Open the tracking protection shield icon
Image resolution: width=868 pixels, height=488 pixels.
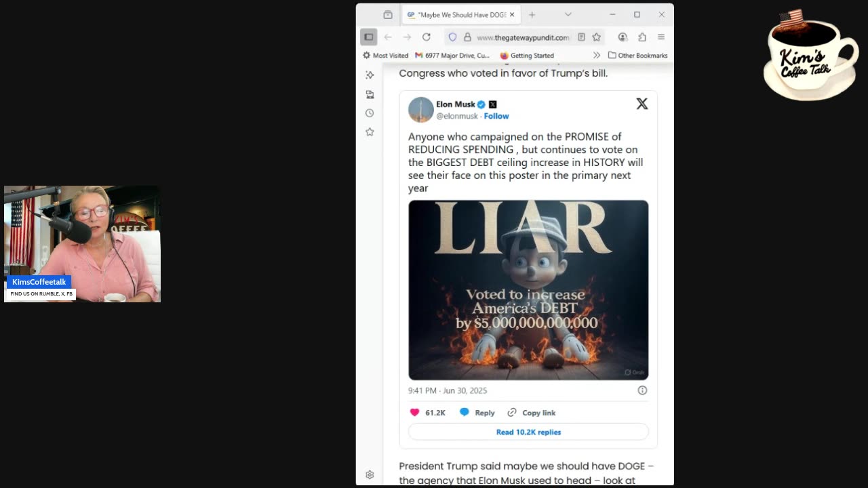(453, 37)
